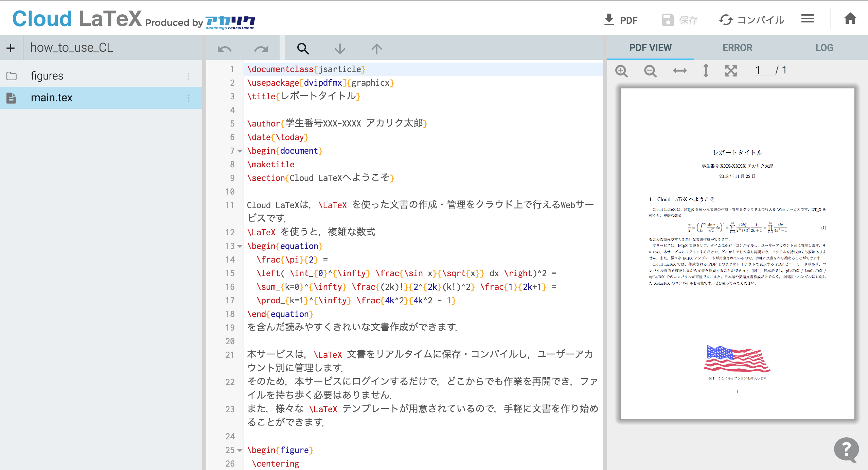Jump to previous search result arrow
The image size is (868, 470).
pos(376,49)
